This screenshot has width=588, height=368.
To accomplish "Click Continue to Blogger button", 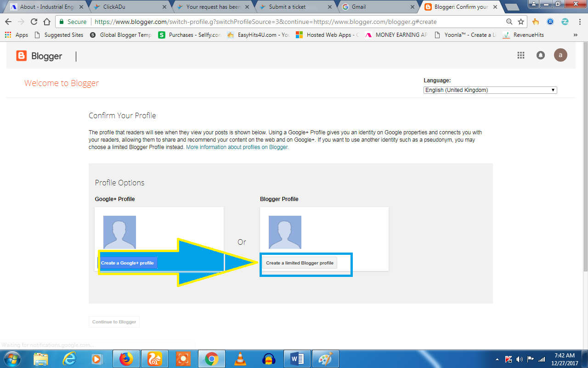I will pos(114,322).
